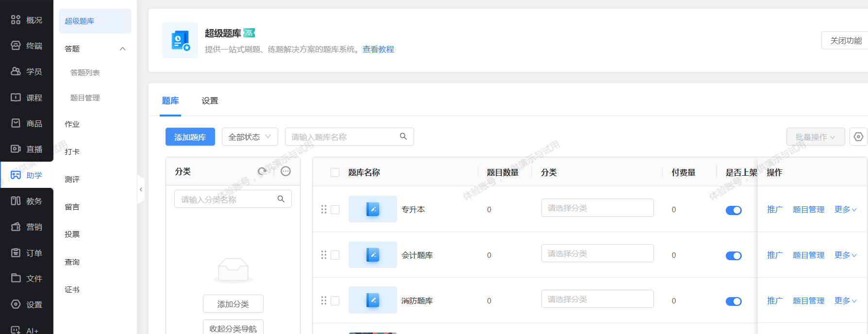
Task: Click the 消防题库 cover thumbnail
Action: (x=373, y=301)
